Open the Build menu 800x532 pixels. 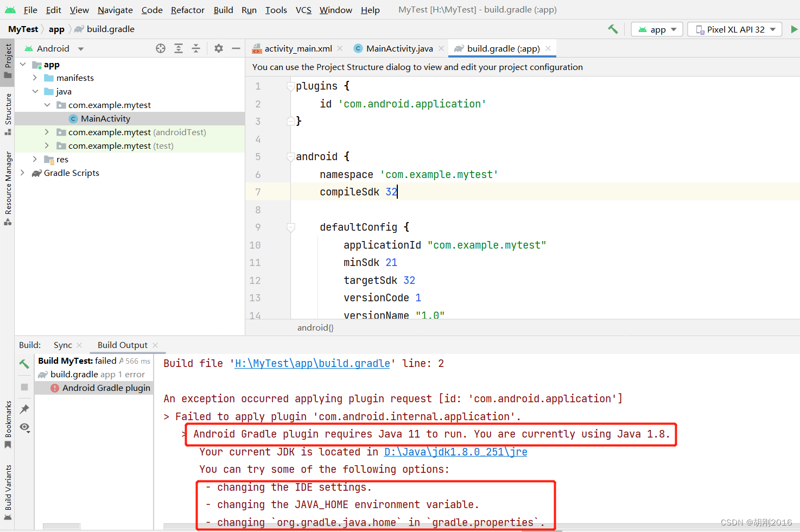coord(223,10)
